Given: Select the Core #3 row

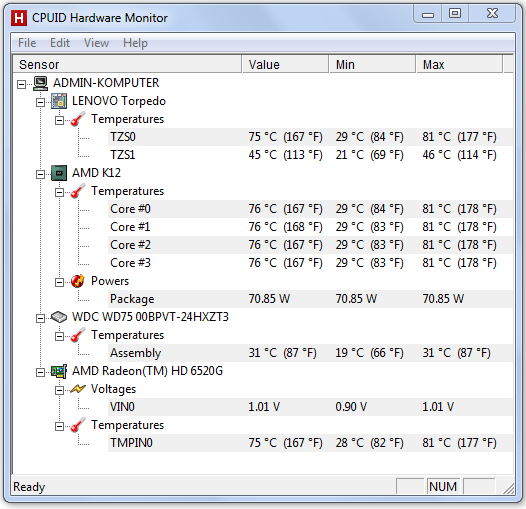Looking at the screenshot, I should 310,263.
